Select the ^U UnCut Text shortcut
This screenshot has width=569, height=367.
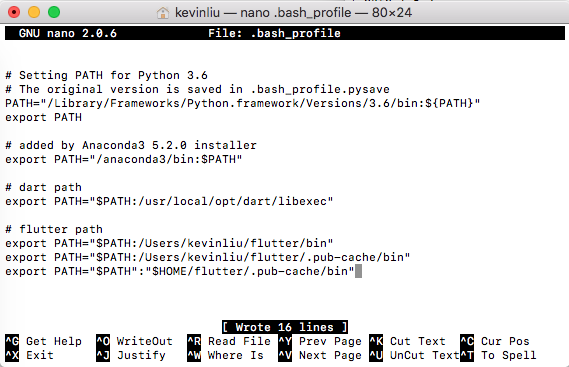coord(414,355)
